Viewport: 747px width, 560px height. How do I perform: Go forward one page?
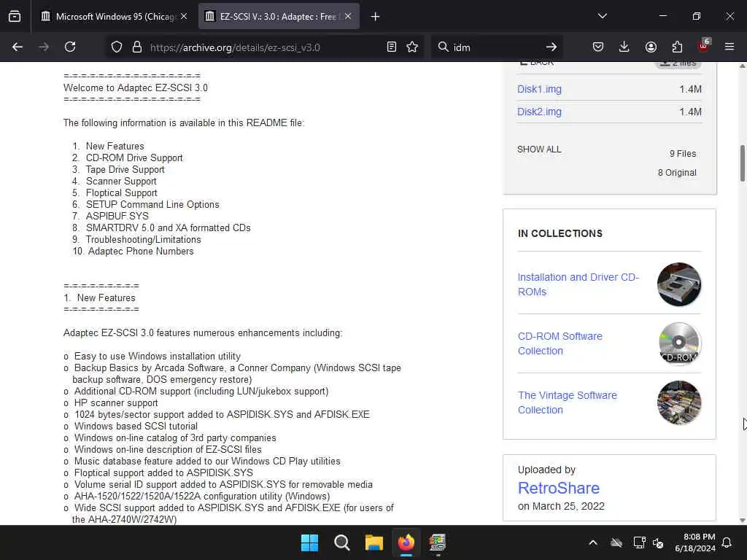tap(44, 47)
